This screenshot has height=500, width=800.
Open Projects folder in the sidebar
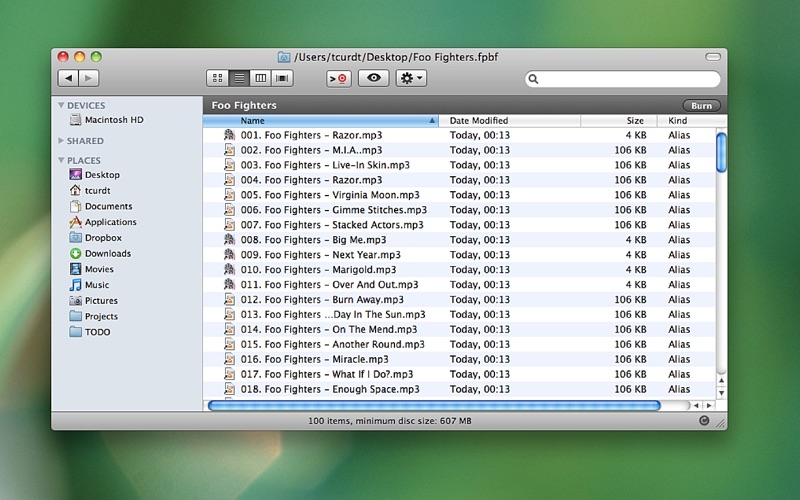click(94, 316)
